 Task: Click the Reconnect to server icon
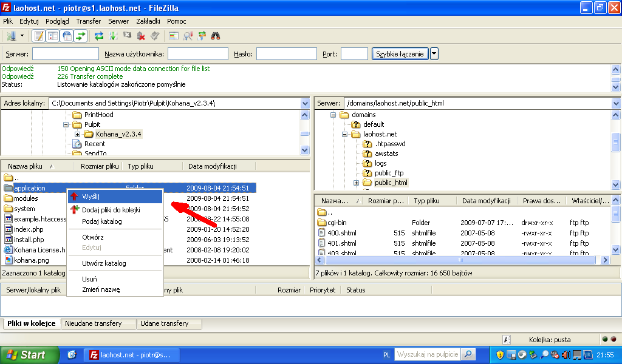(155, 36)
